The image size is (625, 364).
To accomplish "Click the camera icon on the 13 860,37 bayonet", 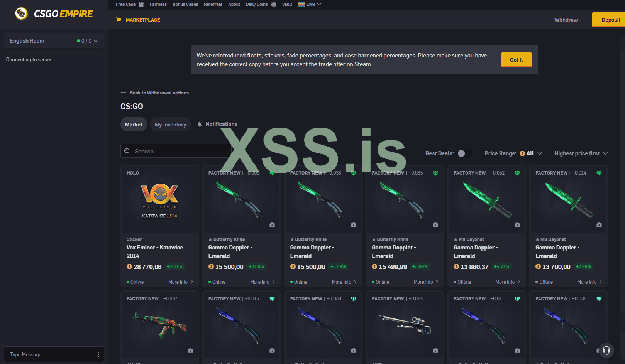I will click(517, 225).
